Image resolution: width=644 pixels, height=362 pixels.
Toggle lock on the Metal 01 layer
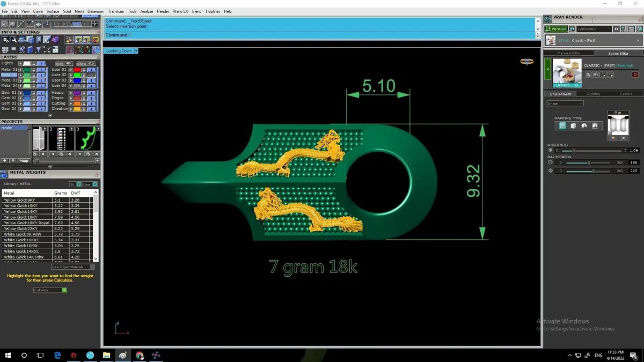tap(33, 70)
